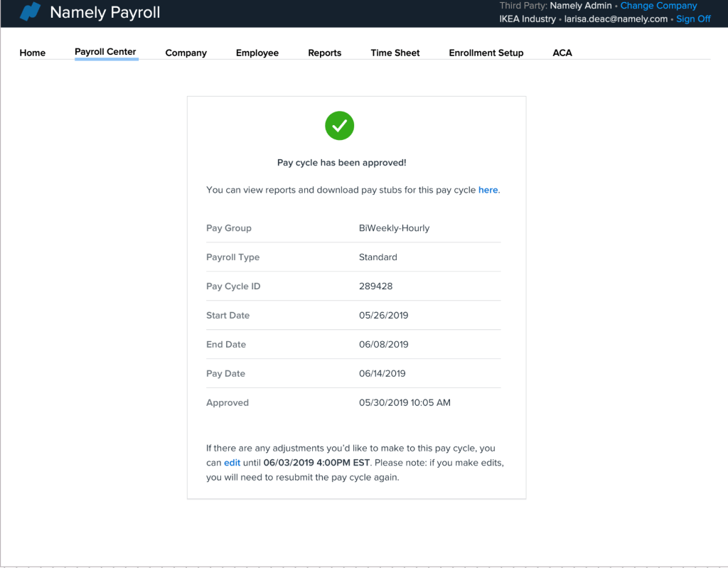Switch to the Company tab
Image resolution: width=728 pixels, height=568 pixels.
coord(186,53)
